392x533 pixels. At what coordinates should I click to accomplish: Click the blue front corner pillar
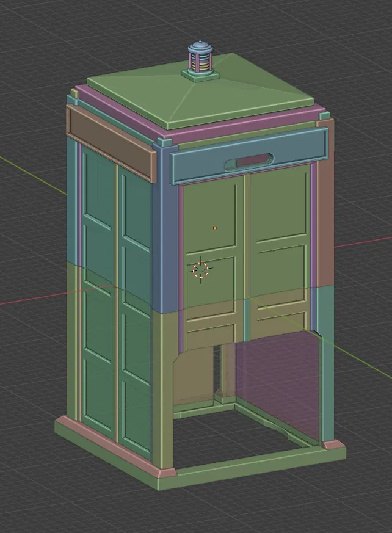pos(165,228)
